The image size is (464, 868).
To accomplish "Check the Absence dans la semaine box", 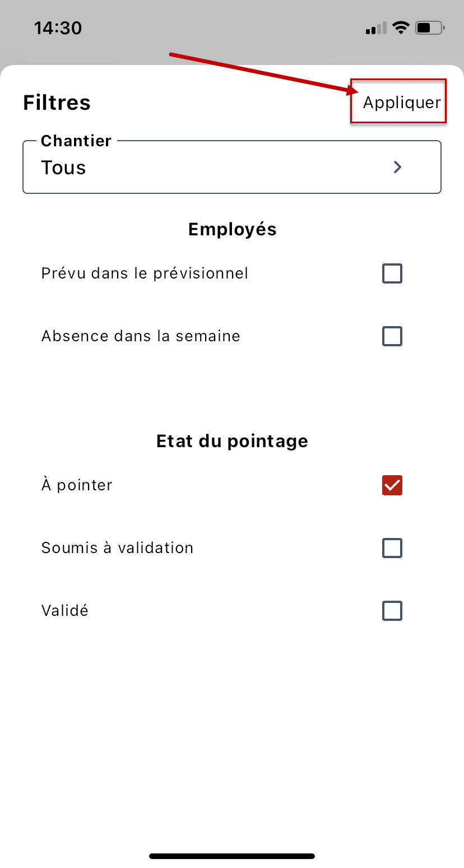I will click(x=392, y=337).
